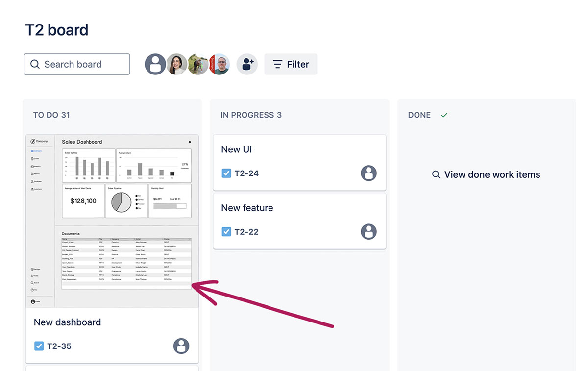The height and width of the screenshot is (371, 588).
Task: Click View done work items link
Action: click(486, 174)
